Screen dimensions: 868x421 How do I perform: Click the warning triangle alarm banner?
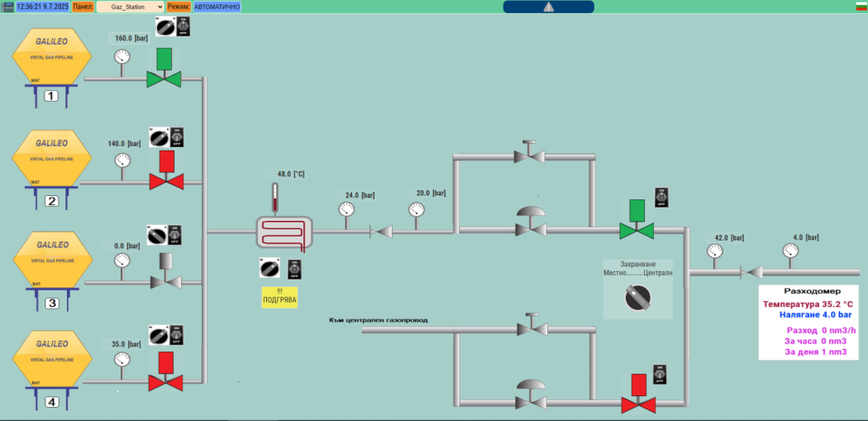(548, 7)
